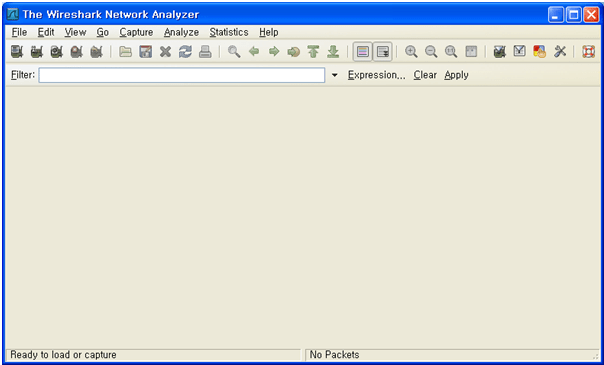The height and width of the screenshot is (365, 604).
Task: Minimize the Wireshark window
Action: coord(555,15)
